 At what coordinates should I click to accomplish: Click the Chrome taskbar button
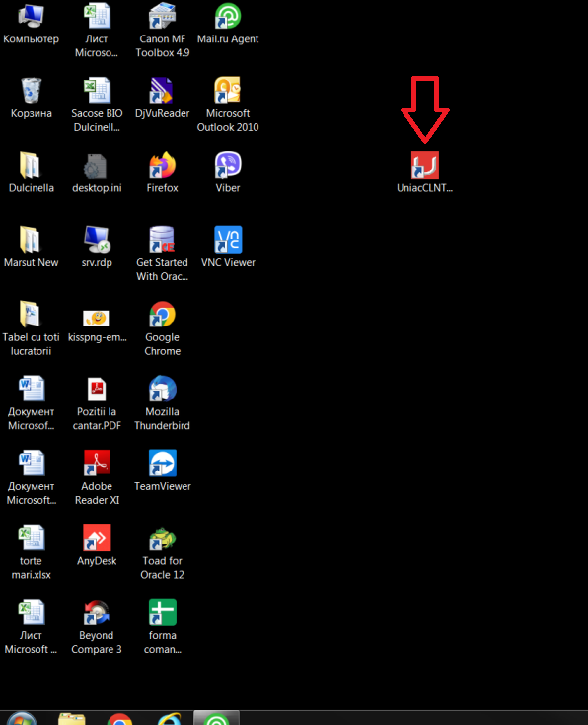point(119,718)
